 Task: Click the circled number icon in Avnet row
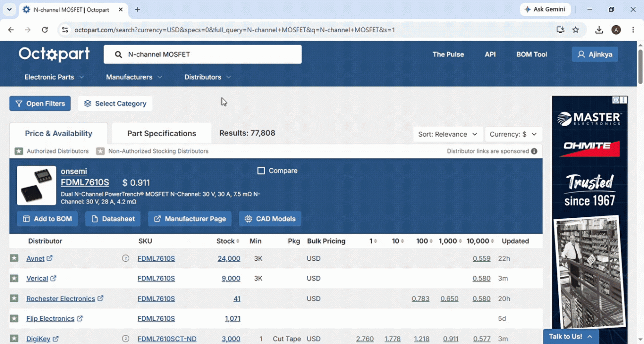click(x=125, y=258)
